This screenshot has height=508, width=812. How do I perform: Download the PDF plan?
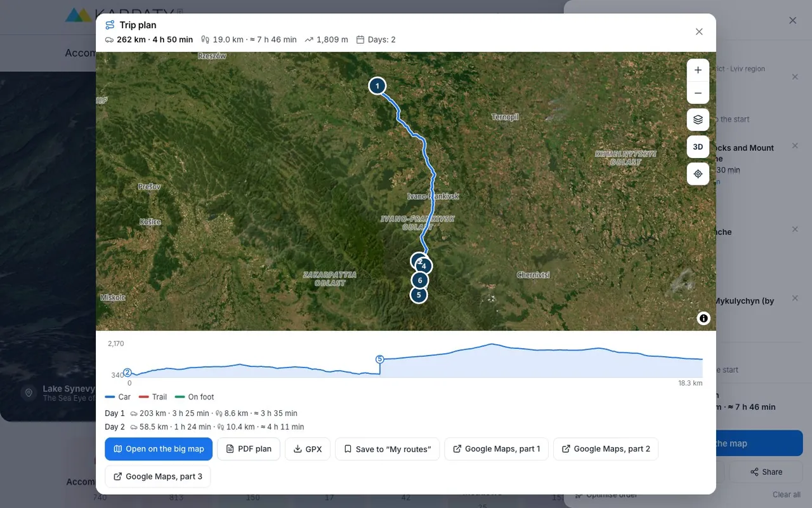pyautogui.click(x=249, y=449)
